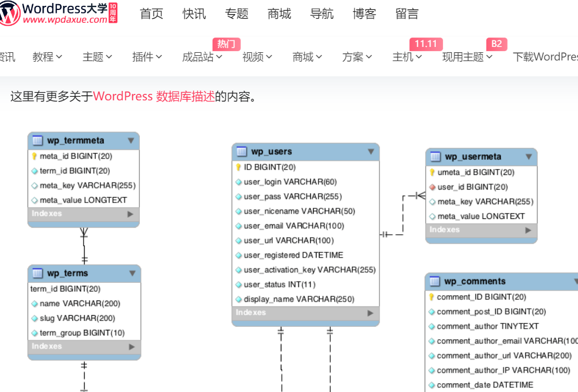Collapse the wp_terms table arrow

pos(133,273)
